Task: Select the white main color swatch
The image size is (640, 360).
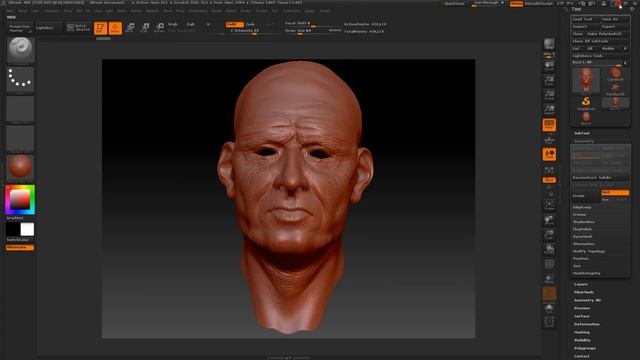Action: coord(27,229)
